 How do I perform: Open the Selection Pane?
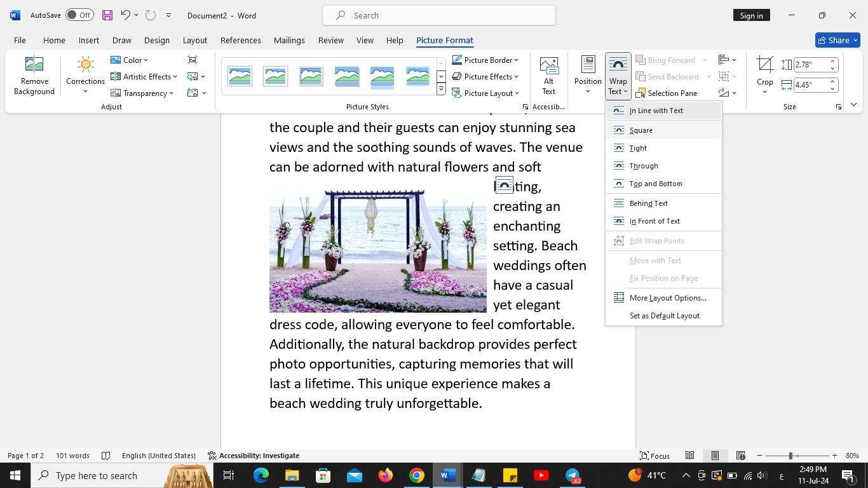coord(667,93)
